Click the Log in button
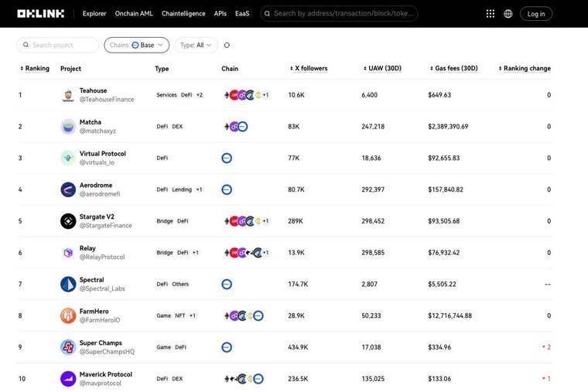The width and height of the screenshot is (588, 392). coord(536,13)
